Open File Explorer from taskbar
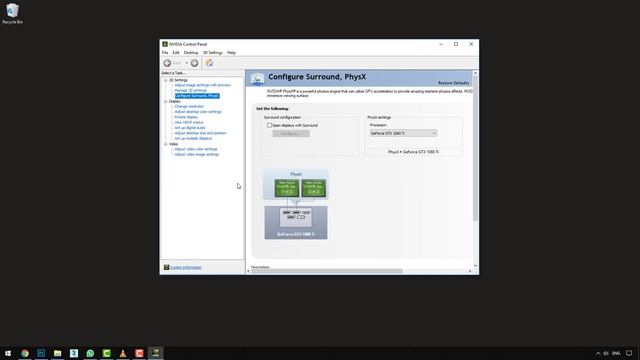 (x=58, y=353)
